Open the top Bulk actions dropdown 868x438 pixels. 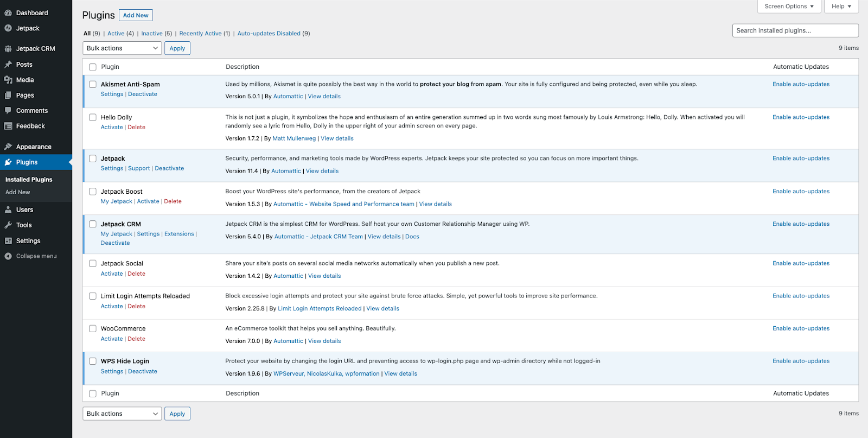(122, 48)
